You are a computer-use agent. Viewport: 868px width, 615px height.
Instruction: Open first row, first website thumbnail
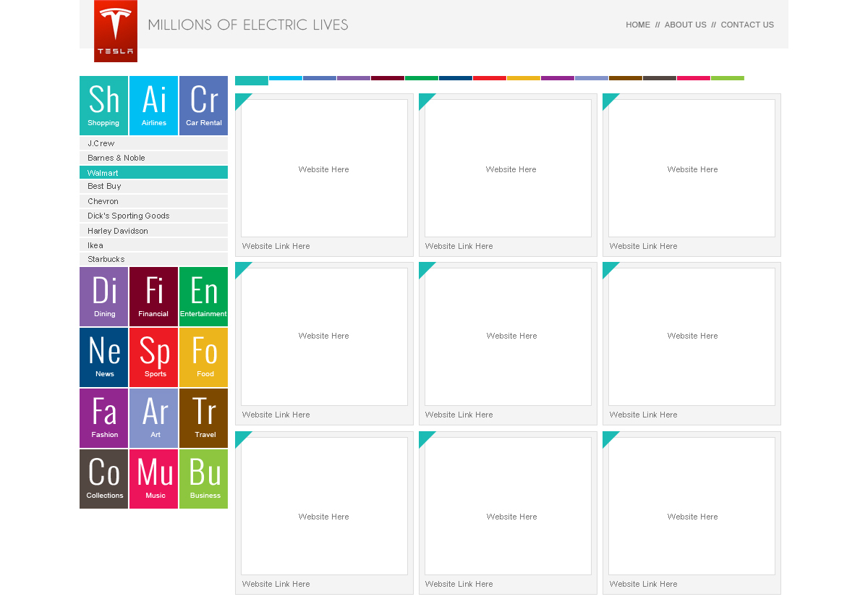[x=324, y=168]
